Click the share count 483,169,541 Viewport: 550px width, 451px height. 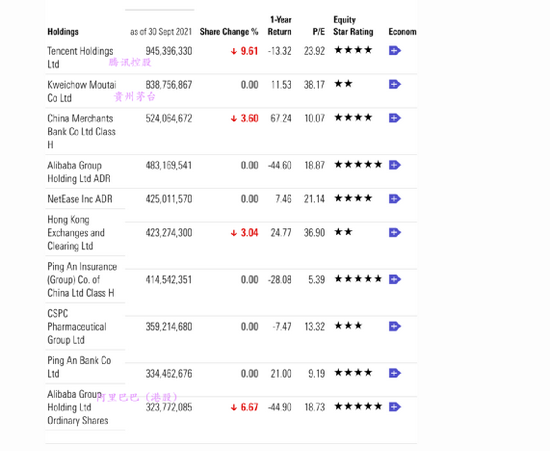tap(169, 166)
